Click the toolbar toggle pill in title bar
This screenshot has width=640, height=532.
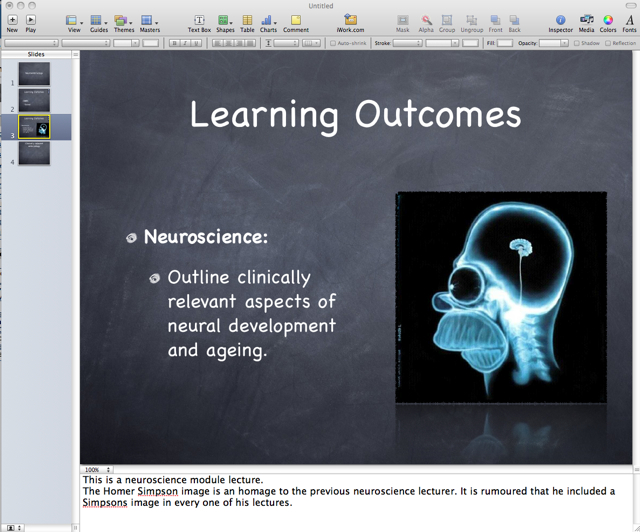tap(631, 6)
